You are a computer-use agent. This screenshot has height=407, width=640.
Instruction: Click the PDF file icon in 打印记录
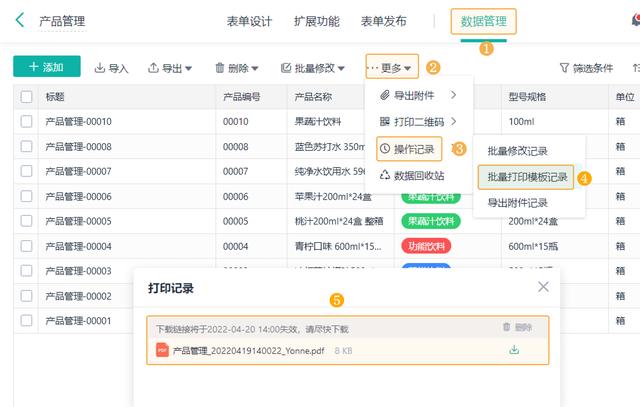click(x=162, y=350)
